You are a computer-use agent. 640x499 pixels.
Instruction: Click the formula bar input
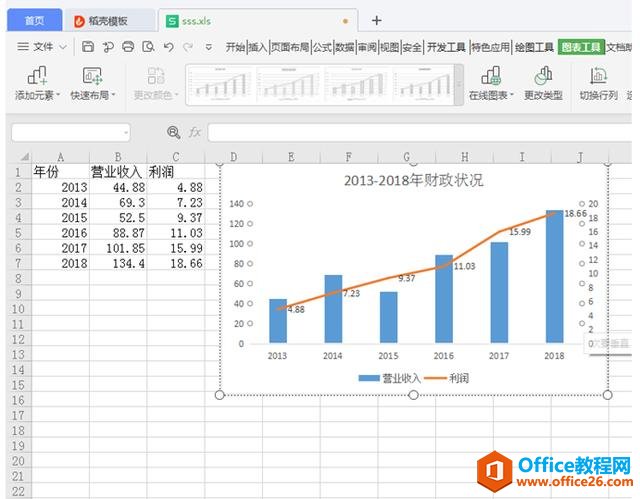[x=420, y=133]
